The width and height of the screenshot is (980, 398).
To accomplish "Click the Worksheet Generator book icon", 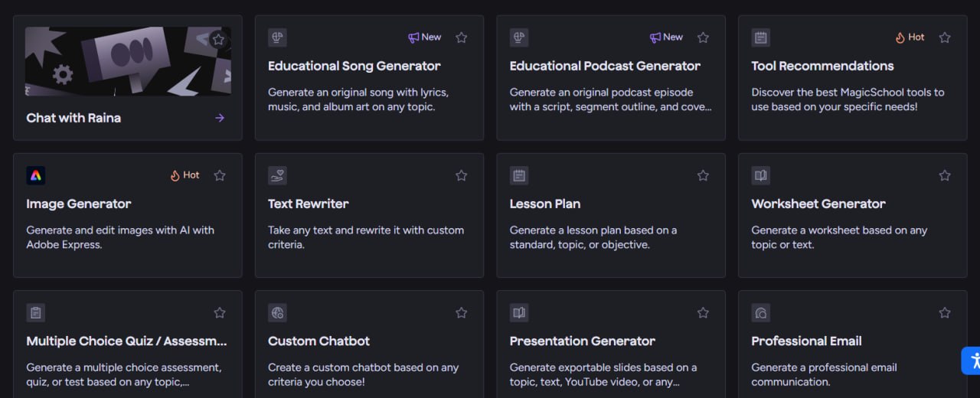I will (761, 175).
